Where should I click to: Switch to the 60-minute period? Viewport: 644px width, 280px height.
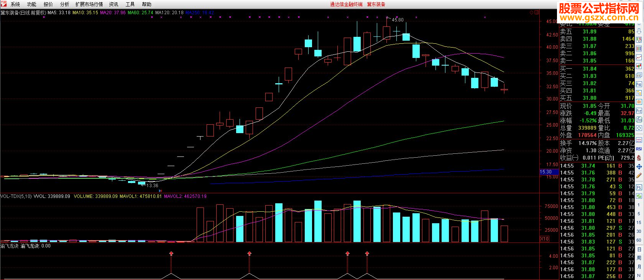coord(639,240)
